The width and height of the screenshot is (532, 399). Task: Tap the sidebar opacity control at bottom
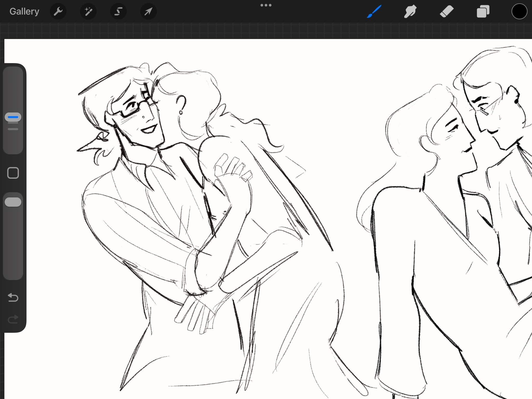pos(13,201)
